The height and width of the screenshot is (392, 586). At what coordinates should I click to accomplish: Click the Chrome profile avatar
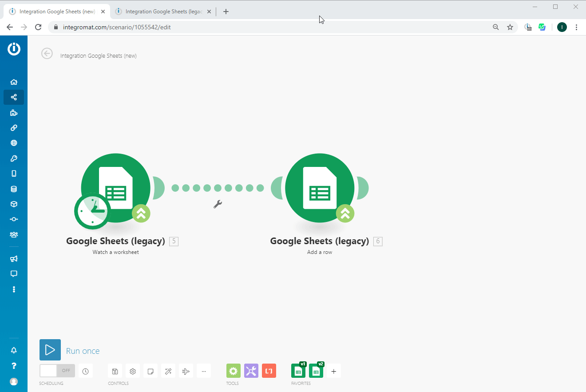(562, 27)
